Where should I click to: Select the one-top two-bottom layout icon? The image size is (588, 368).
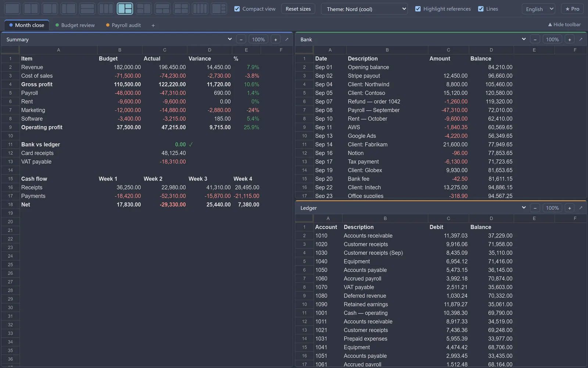point(162,8)
